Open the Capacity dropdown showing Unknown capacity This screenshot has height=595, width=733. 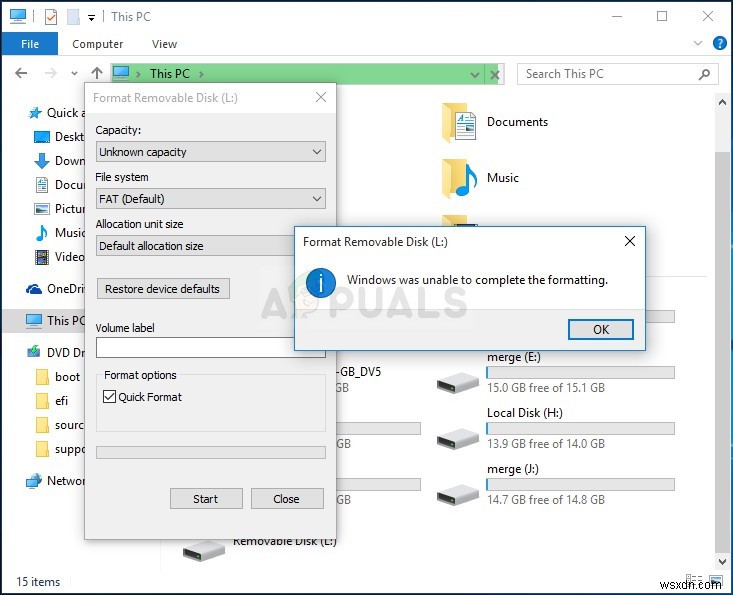click(210, 152)
